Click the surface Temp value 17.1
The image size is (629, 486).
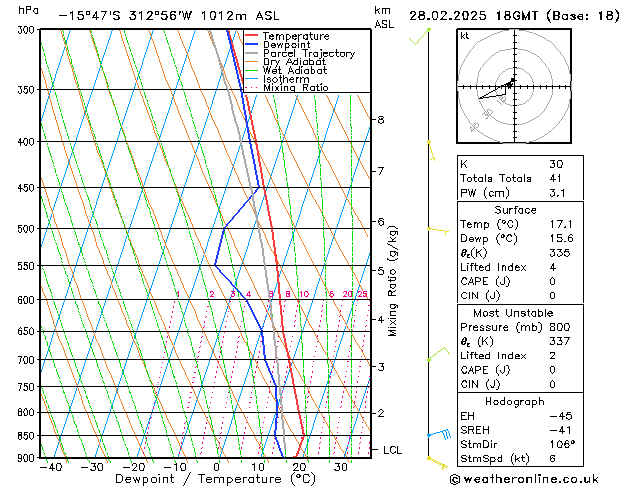(x=561, y=224)
